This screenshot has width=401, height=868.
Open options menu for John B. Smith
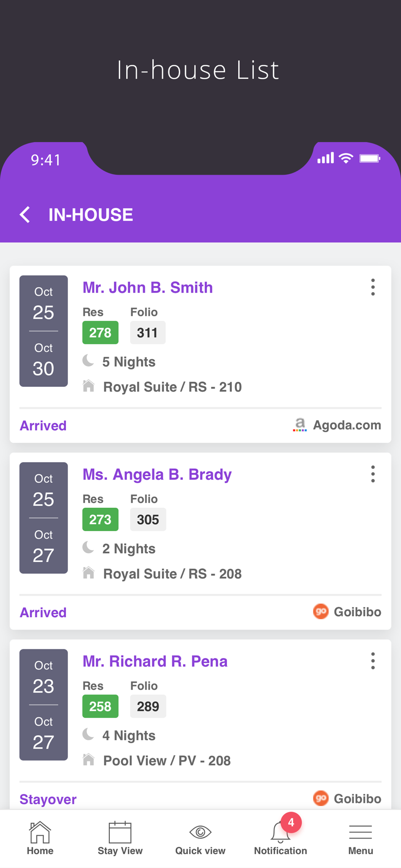click(373, 287)
